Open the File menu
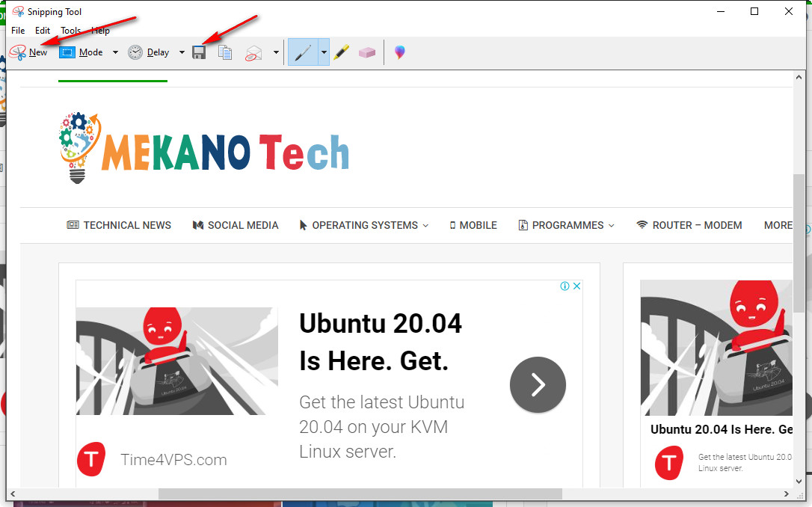This screenshot has height=507, width=812. pyautogui.click(x=18, y=31)
